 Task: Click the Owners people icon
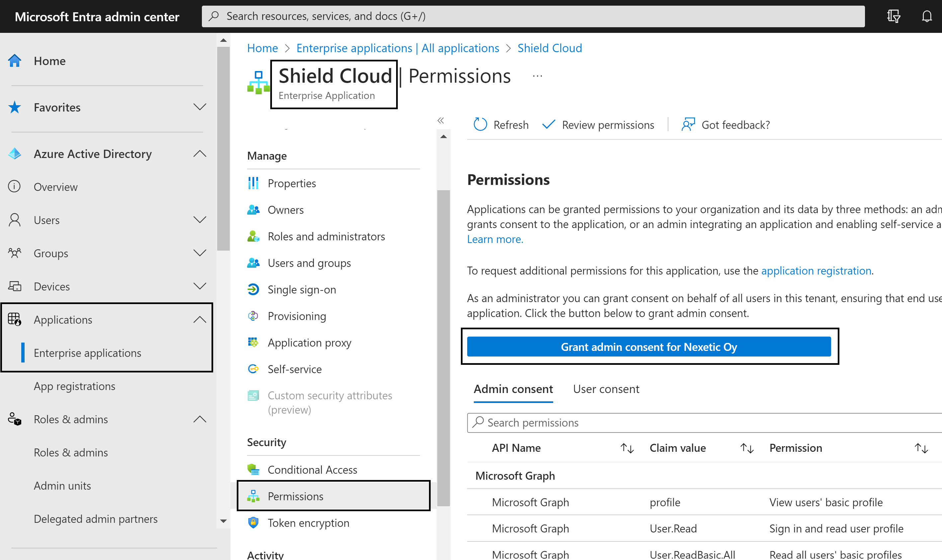[253, 209]
